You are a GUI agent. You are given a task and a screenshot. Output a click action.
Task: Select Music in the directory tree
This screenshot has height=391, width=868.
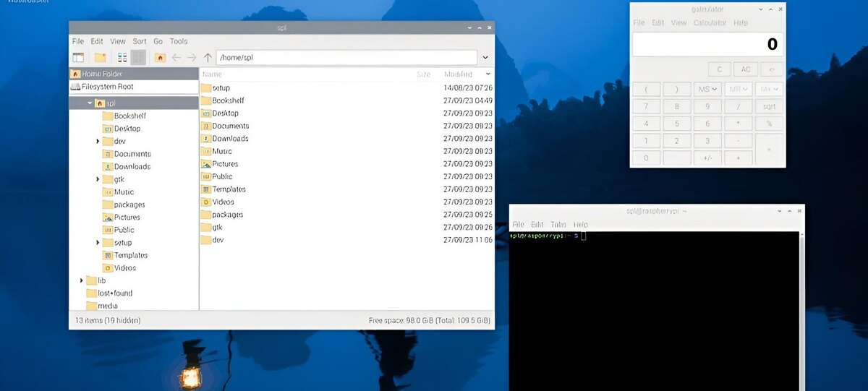point(124,192)
